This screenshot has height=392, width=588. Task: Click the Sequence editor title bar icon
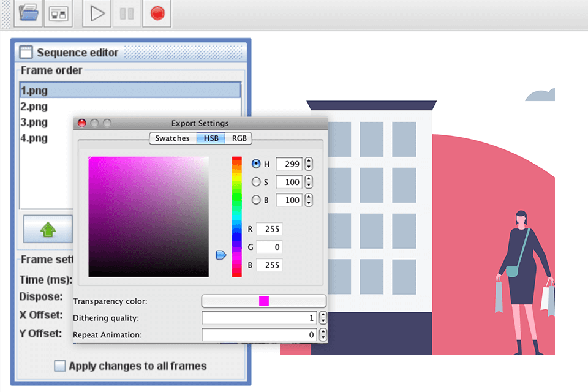click(x=25, y=52)
